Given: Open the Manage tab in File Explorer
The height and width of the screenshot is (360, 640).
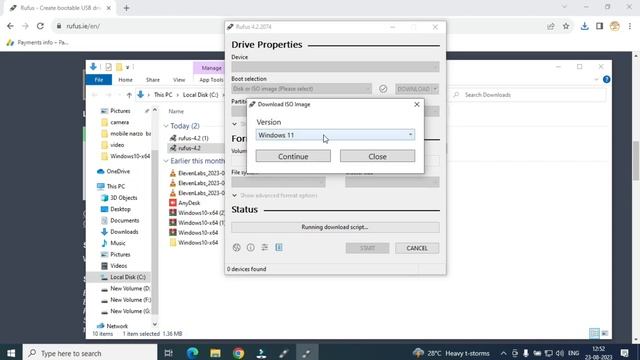Looking at the screenshot, I should (211, 68).
